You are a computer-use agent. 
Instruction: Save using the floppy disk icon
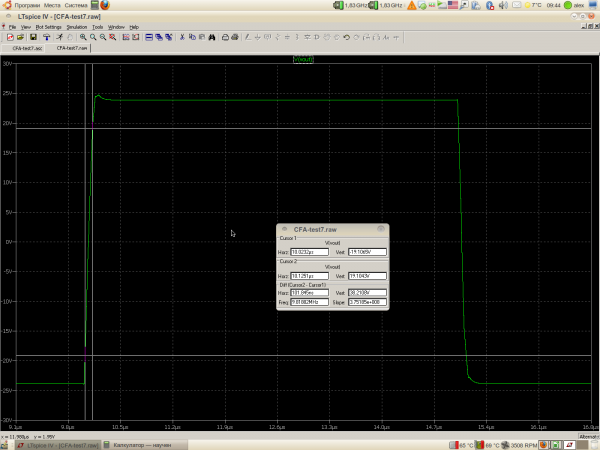pos(33,37)
